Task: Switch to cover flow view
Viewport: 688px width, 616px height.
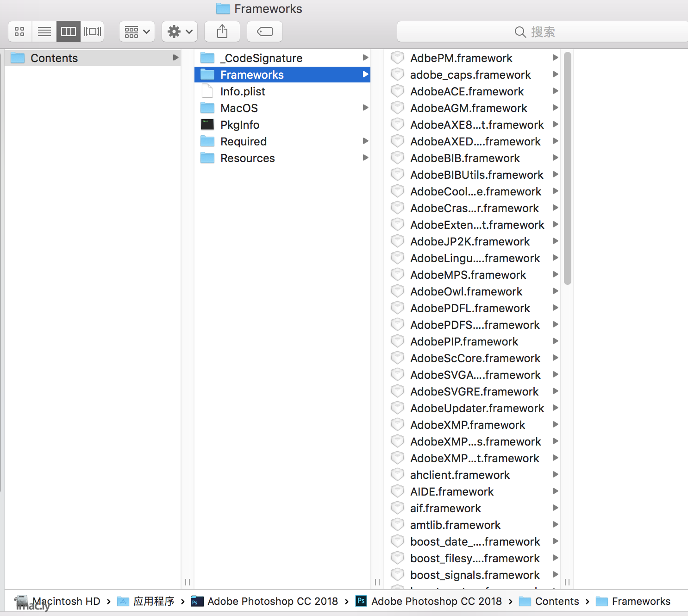Action: click(92, 31)
